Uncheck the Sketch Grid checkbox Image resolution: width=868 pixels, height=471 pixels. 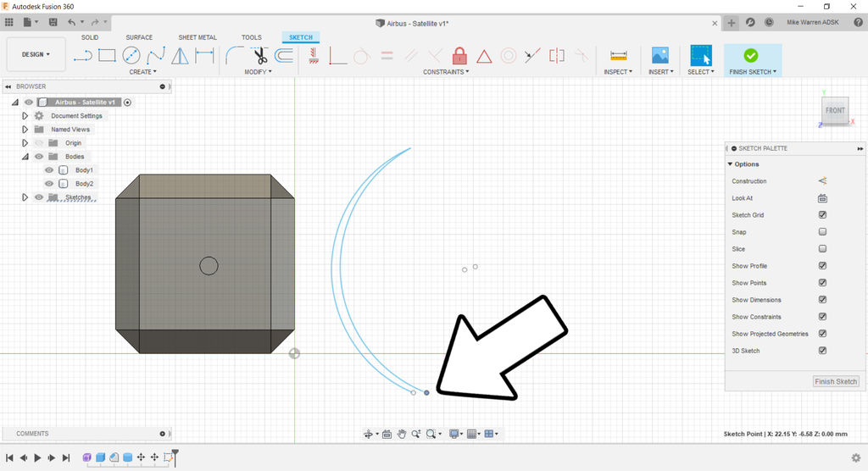click(822, 215)
